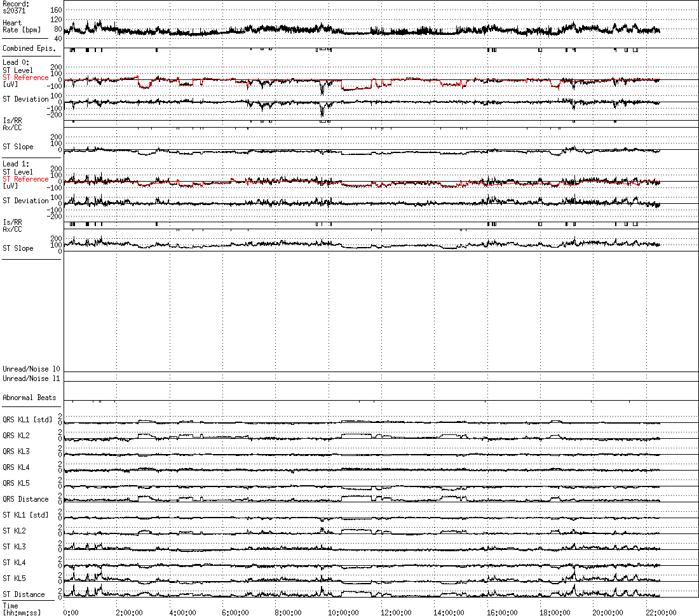Screen dimensions: 699x616
Task: Click the 22:00:00 time axis tick
Action: 661,612
